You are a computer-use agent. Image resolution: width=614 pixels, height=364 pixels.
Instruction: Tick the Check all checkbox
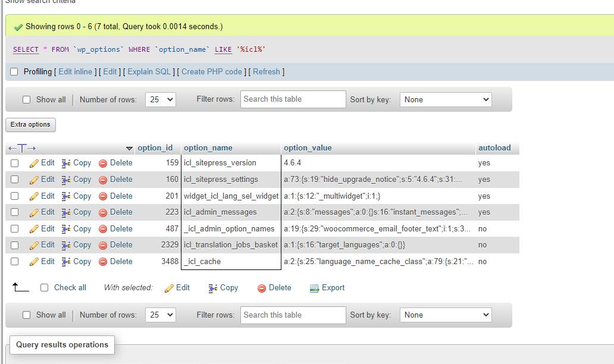coord(44,288)
